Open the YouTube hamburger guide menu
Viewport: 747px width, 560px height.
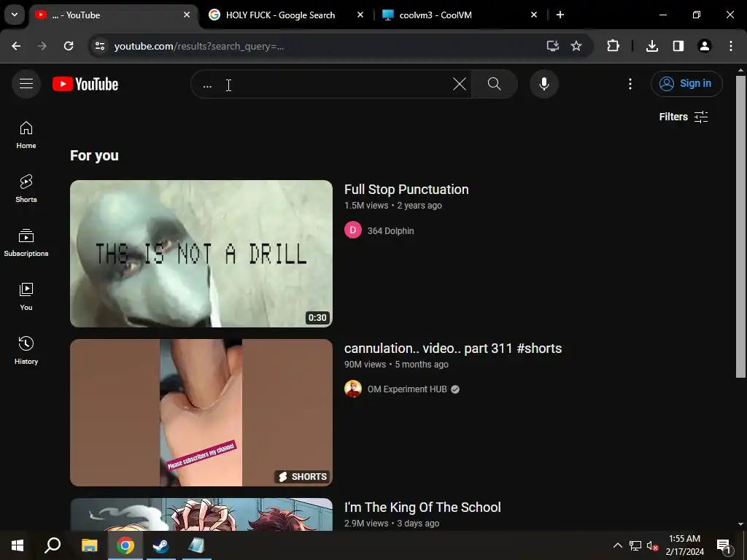26,84
